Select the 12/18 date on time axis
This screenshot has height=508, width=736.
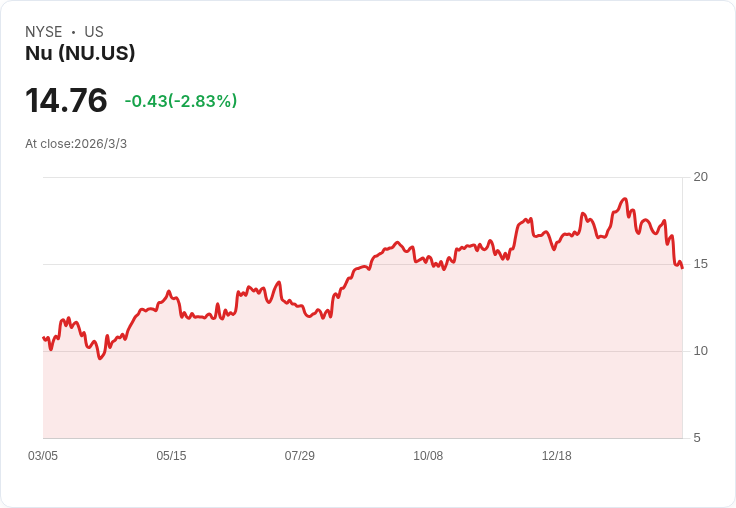coord(556,456)
